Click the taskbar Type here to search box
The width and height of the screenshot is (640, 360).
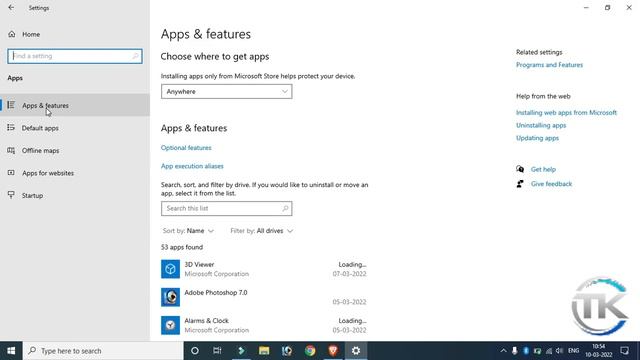(x=103, y=351)
